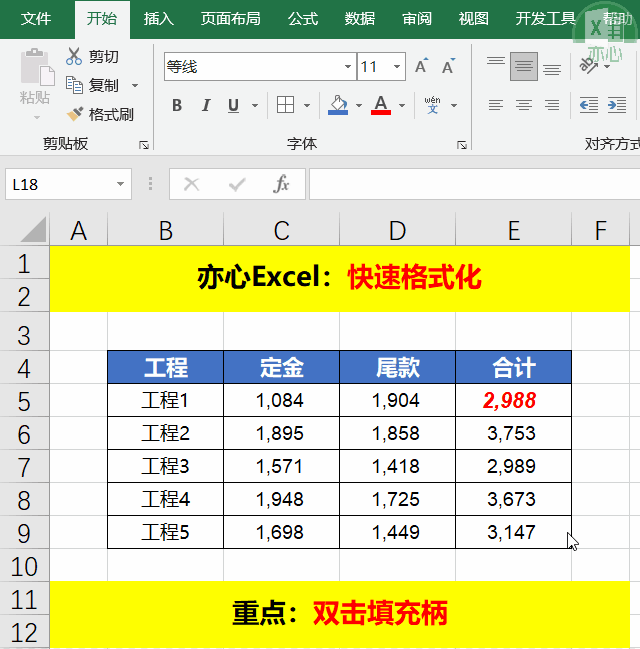Screen dimensions: 640x649
Task: Open the 文件 tab
Action: click(x=36, y=19)
